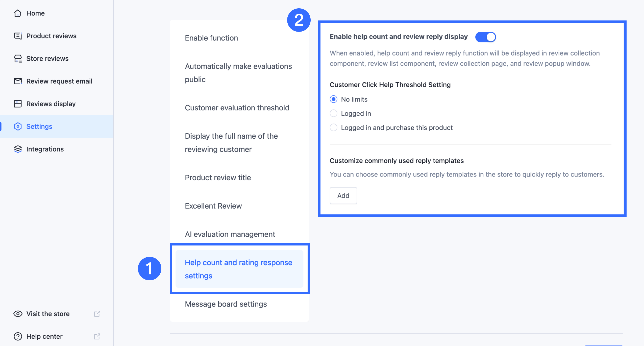This screenshot has height=346, width=644.
Task: Click external link icon beside Help center
Action: pos(97,336)
